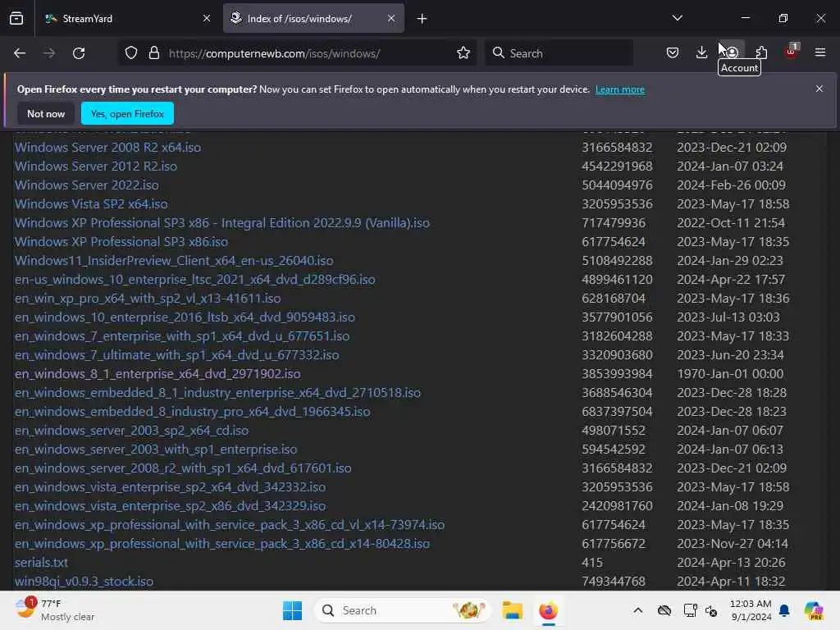Open the Learn more link

pyautogui.click(x=620, y=89)
